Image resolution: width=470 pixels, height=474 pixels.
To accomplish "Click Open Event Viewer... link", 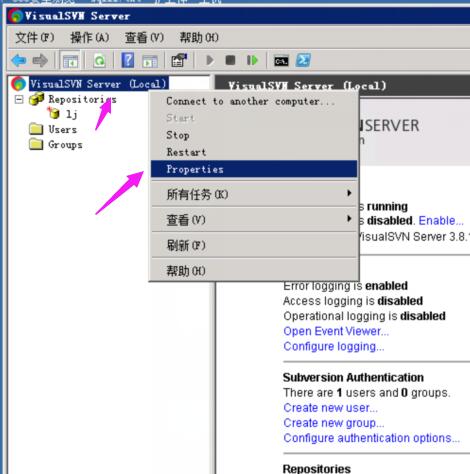I will 336,331.
